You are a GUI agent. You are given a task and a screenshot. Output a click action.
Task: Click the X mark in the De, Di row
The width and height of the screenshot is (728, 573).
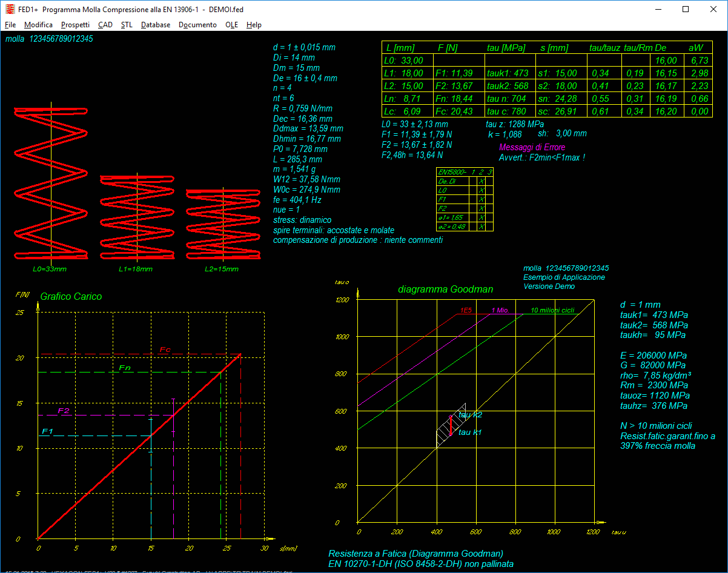[481, 181]
